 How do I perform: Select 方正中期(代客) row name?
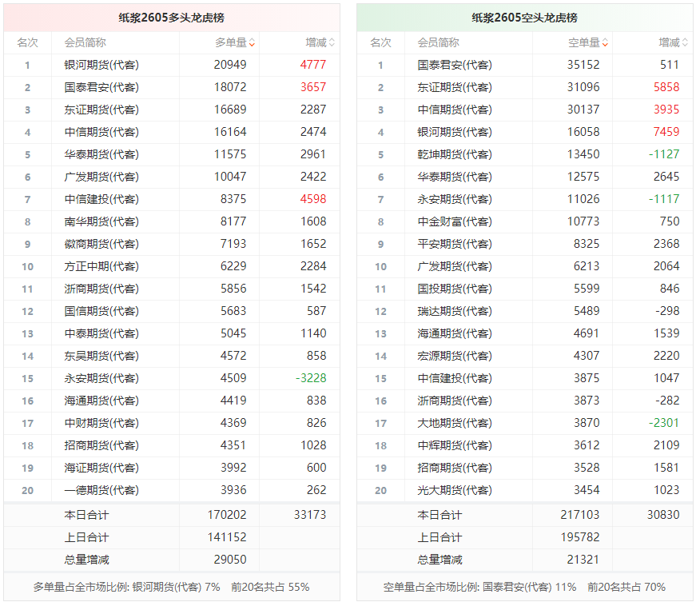click(x=101, y=266)
